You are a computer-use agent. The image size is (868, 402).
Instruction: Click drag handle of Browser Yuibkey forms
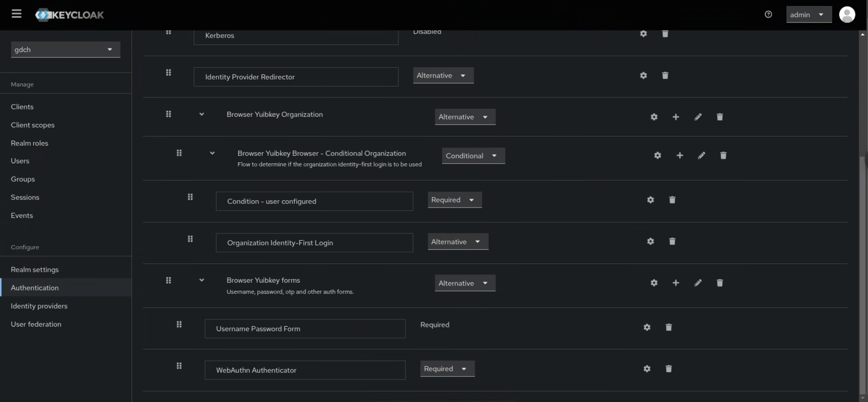pos(168,280)
